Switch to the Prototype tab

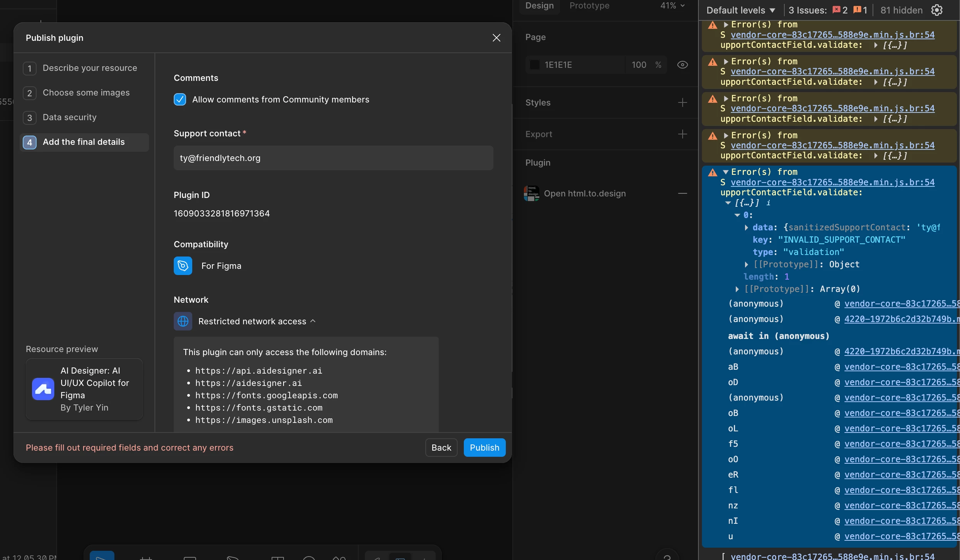tap(589, 5)
